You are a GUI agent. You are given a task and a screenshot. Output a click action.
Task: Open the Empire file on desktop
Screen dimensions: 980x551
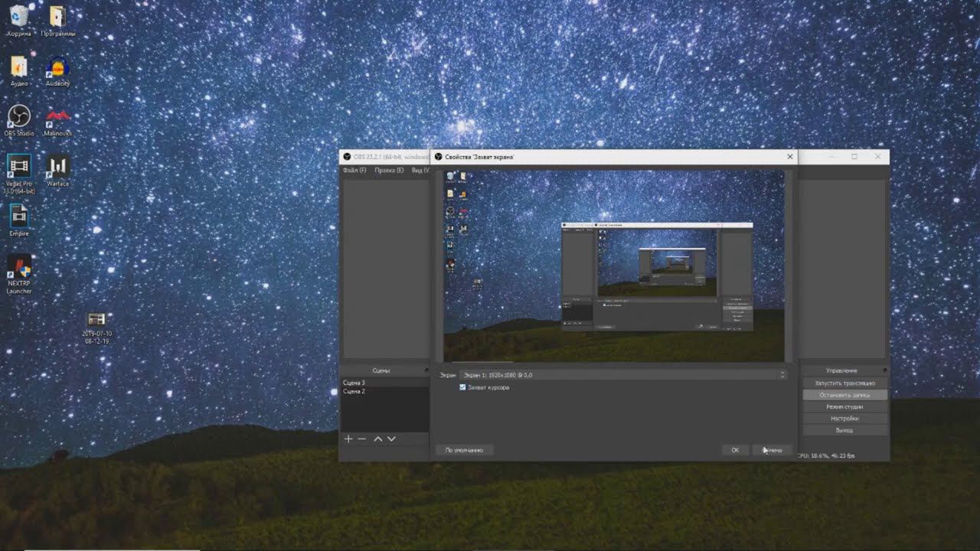pos(19,220)
